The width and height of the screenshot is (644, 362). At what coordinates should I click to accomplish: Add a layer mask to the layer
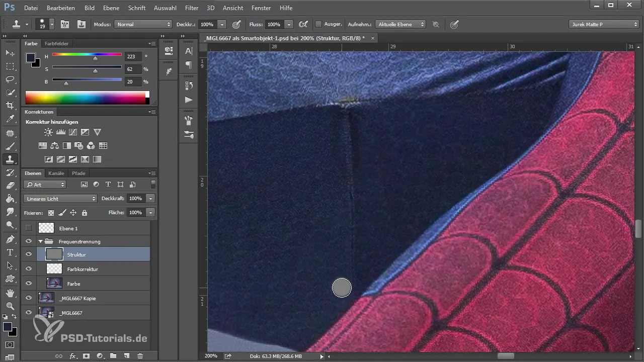tap(86, 356)
